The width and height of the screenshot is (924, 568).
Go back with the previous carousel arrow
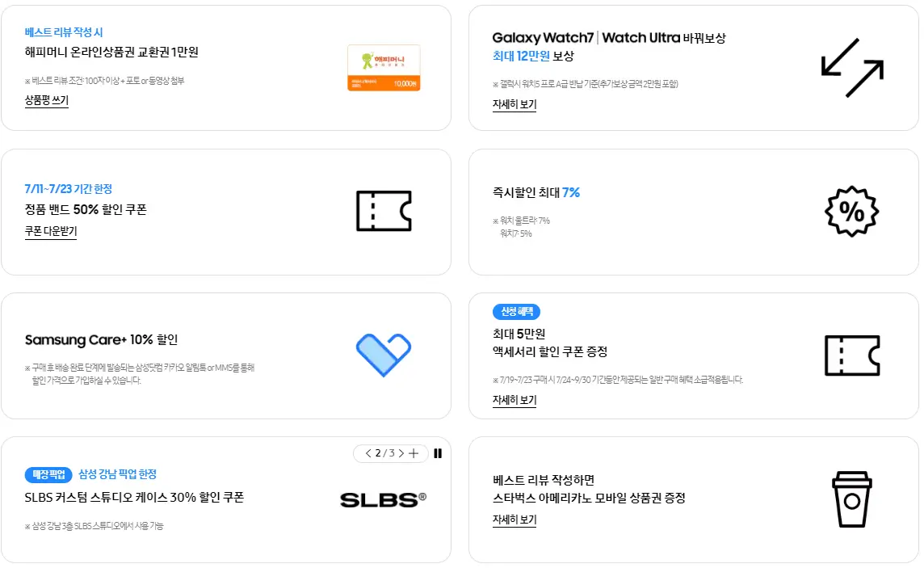click(368, 453)
